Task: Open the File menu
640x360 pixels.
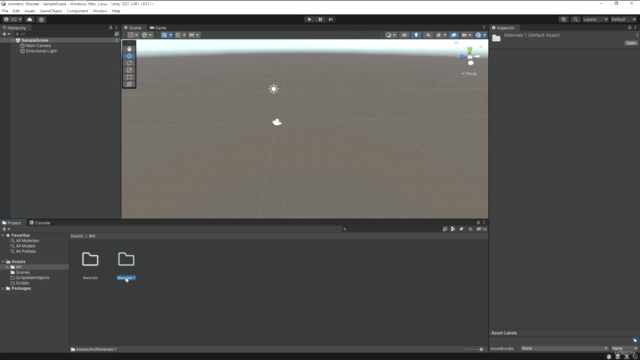Action: [5, 11]
